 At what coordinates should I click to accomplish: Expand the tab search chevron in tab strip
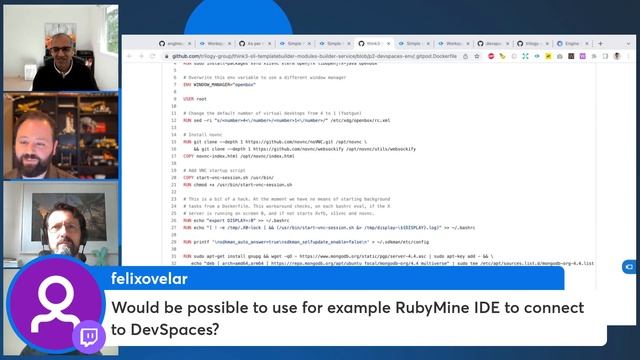pyautogui.click(x=628, y=43)
